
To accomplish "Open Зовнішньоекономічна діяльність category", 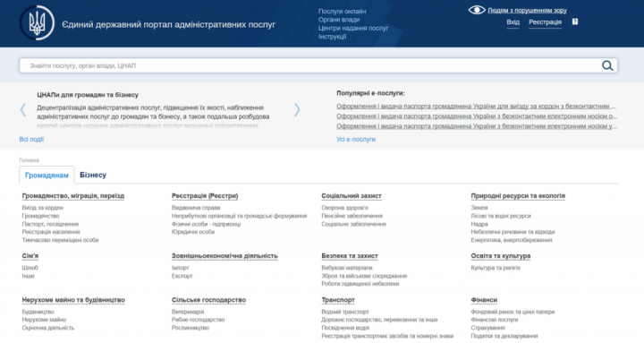I will tap(225, 256).
